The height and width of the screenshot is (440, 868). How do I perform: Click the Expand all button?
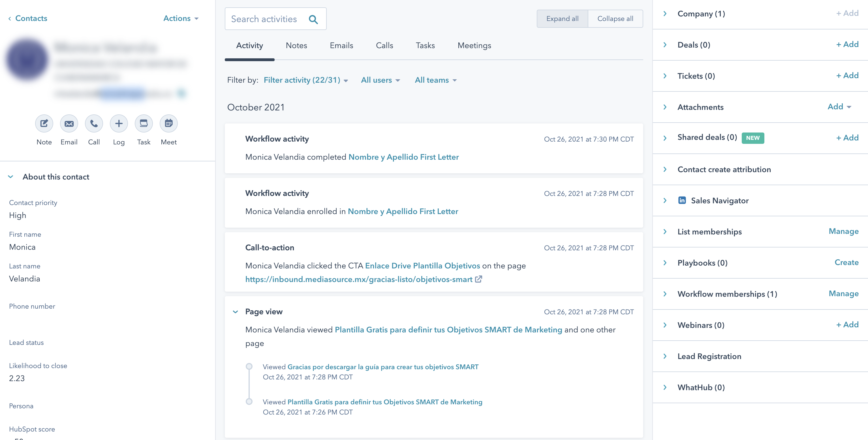(562, 19)
